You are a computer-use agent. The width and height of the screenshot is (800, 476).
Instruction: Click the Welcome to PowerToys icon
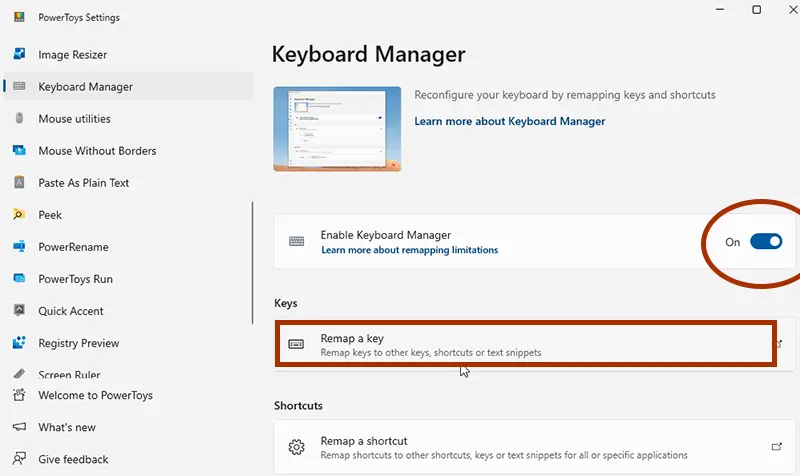pos(19,395)
